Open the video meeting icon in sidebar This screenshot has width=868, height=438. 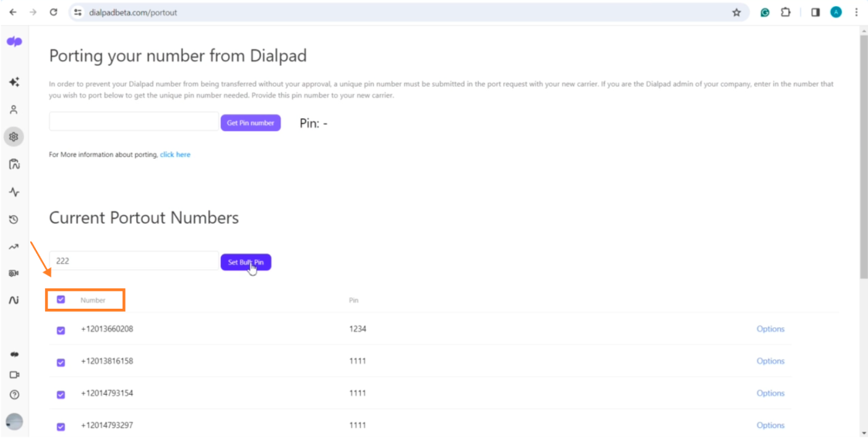14,375
